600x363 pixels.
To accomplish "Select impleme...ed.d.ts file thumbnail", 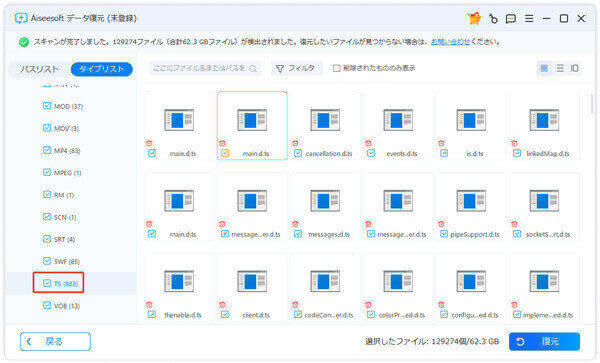I will pyautogui.click(x=544, y=281).
